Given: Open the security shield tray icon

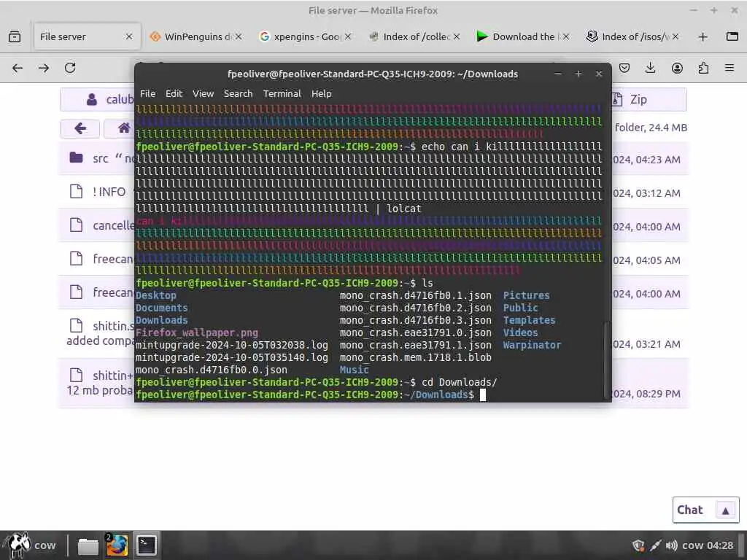Looking at the screenshot, I should [x=638, y=545].
